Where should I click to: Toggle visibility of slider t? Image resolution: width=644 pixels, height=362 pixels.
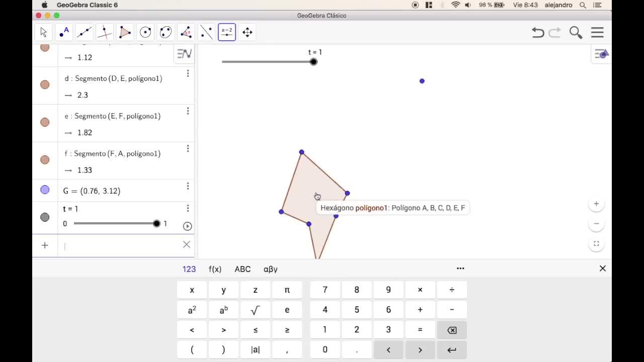(x=45, y=217)
